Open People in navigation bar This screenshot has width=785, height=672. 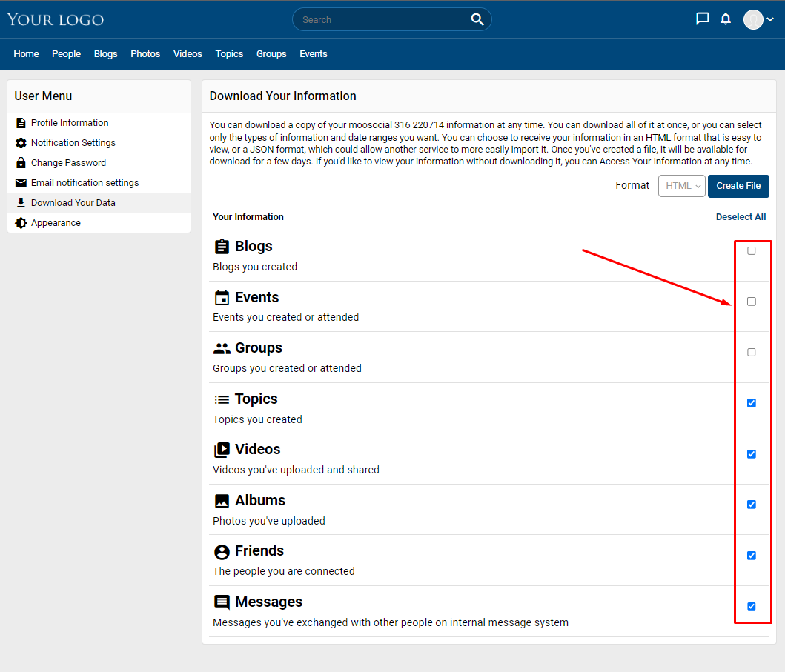(66, 53)
